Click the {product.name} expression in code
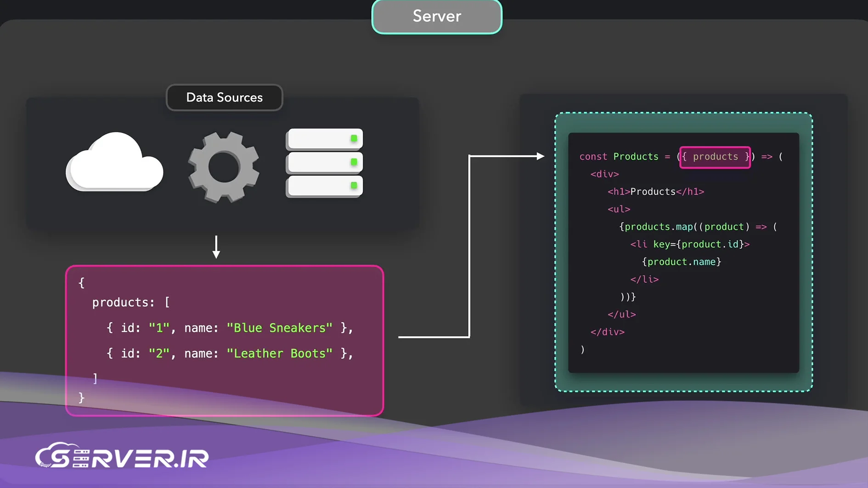 click(682, 262)
